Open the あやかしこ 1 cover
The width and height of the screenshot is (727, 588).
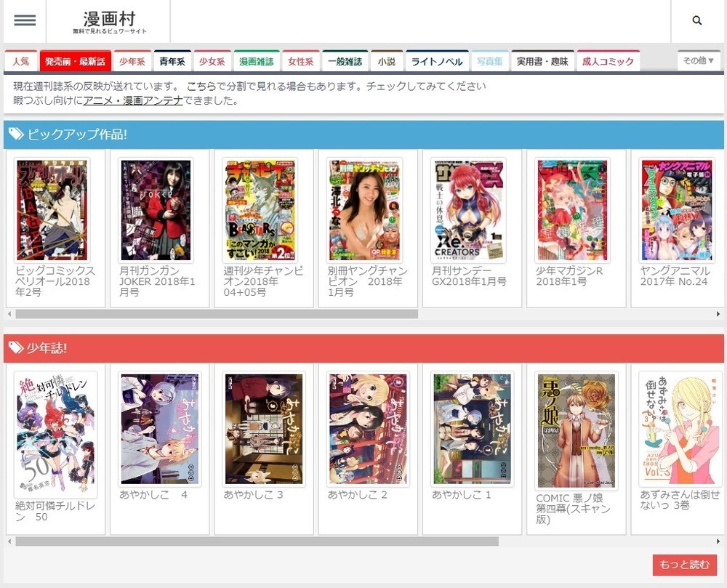[472, 429]
